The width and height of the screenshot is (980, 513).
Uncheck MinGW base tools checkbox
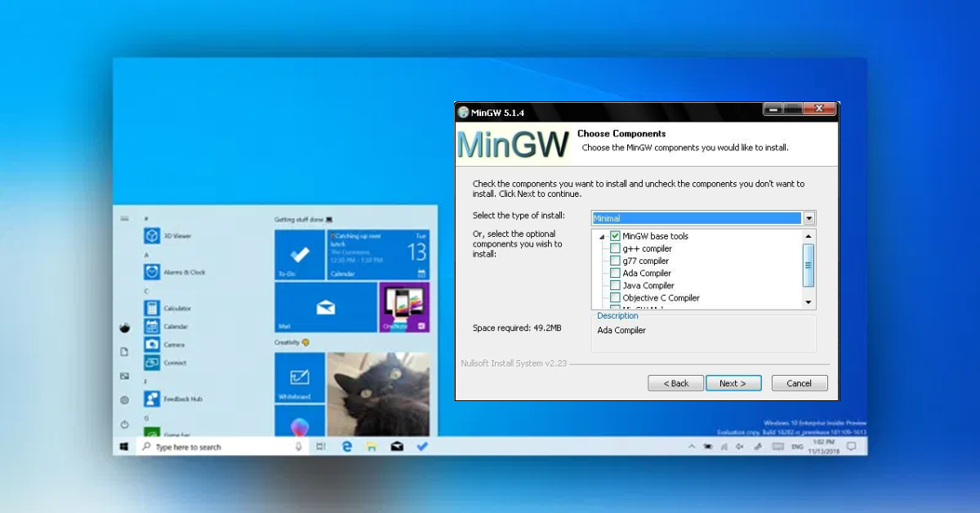click(615, 236)
